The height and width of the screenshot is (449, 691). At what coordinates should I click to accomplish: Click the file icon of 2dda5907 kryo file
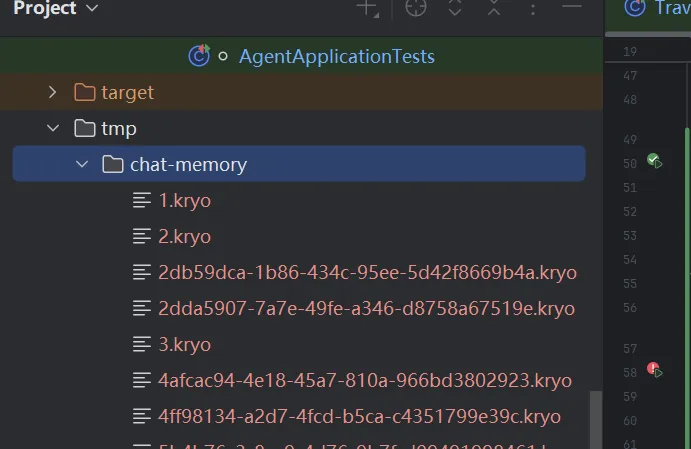click(142, 308)
